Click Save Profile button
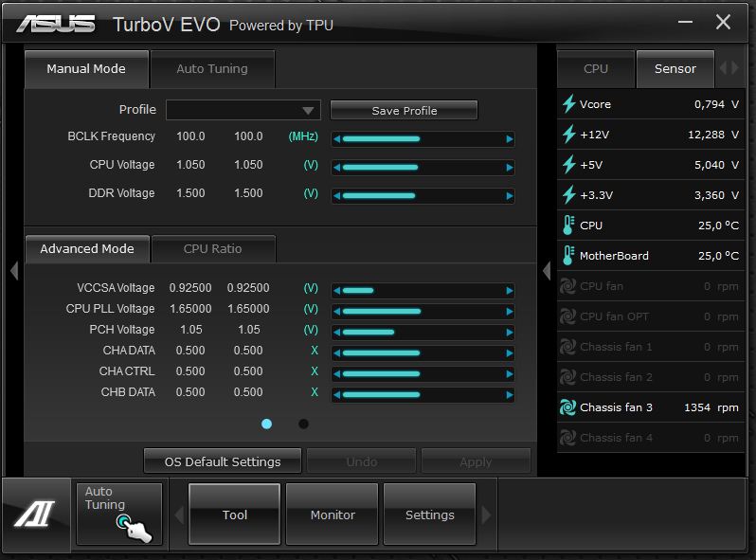756x560 pixels. coord(404,111)
